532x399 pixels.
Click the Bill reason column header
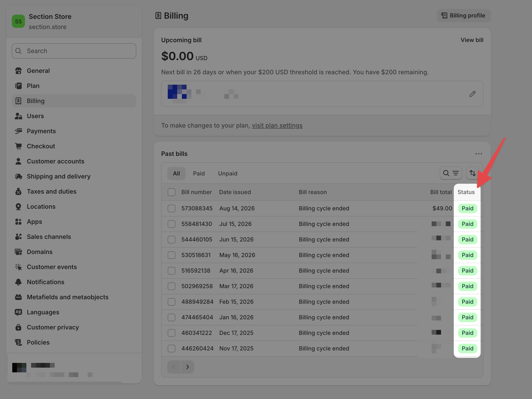pos(313,192)
